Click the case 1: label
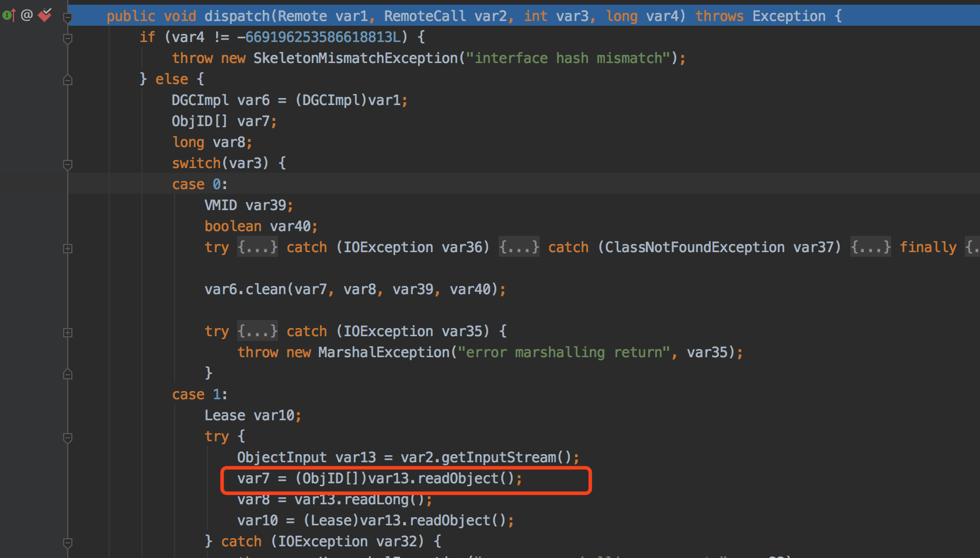The image size is (980, 558). click(200, 394)
